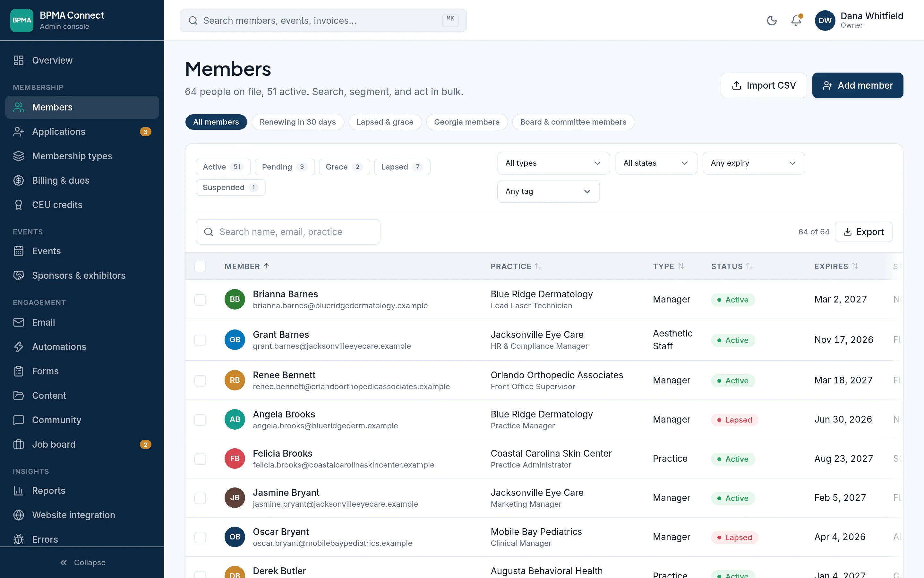Collapse the sidebar
924x578 pixels.
pos(82,562)
